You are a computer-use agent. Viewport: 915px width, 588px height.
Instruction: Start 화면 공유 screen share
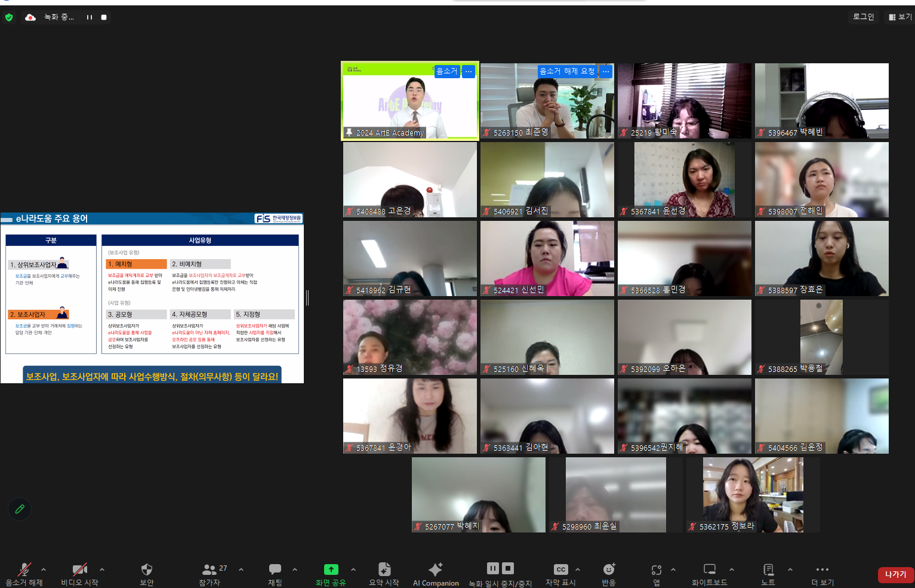(x=331, y=574)
